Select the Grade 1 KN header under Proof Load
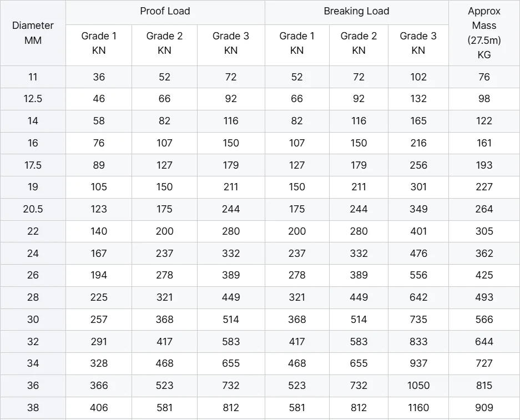 [99, 43]
